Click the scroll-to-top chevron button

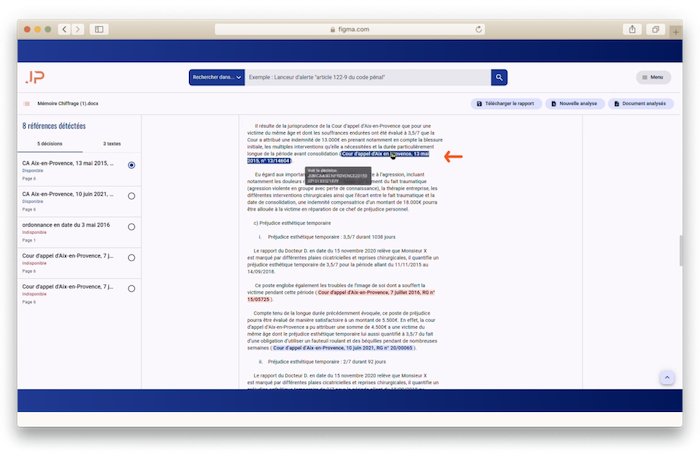click(x=667, y=378)
